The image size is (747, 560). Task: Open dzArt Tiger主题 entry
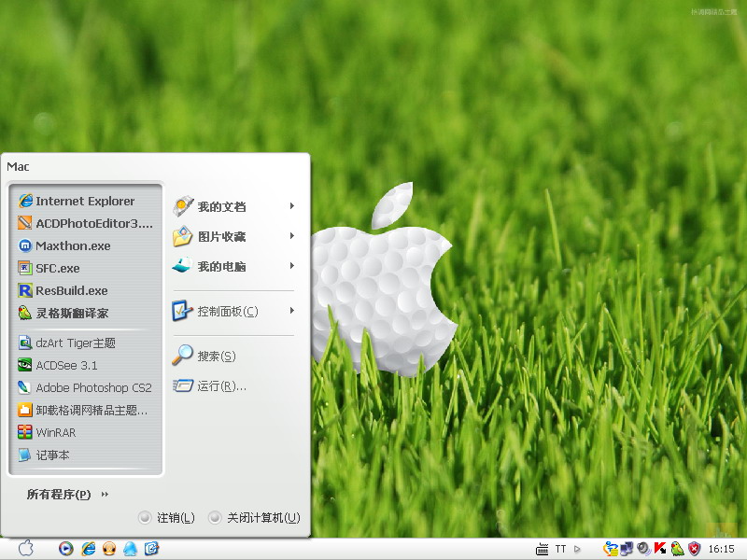click(86, 343)
